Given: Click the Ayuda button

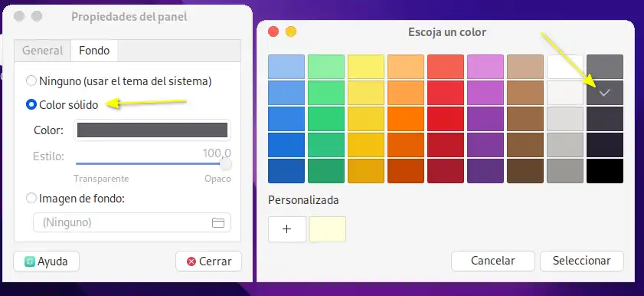Looking at the screenshot, I should [47, 261].
